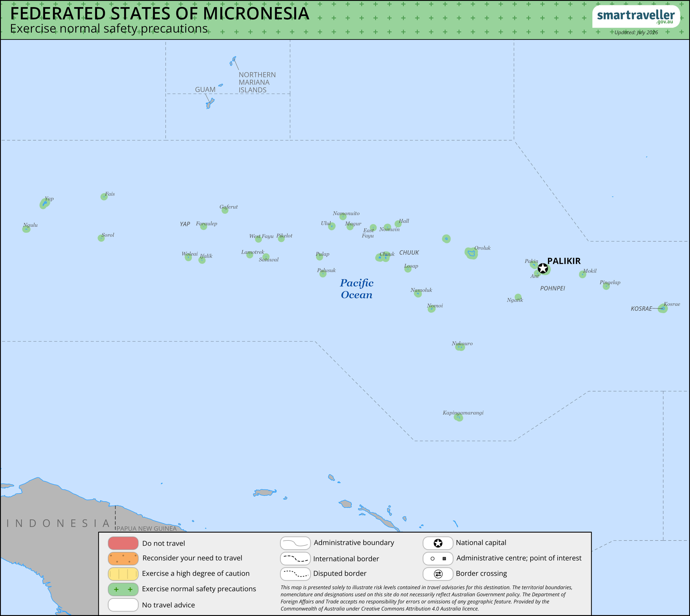This screenshot has width=690, height=616.
Task: Click the Pikelot island marker
Action: click(281, 239)
